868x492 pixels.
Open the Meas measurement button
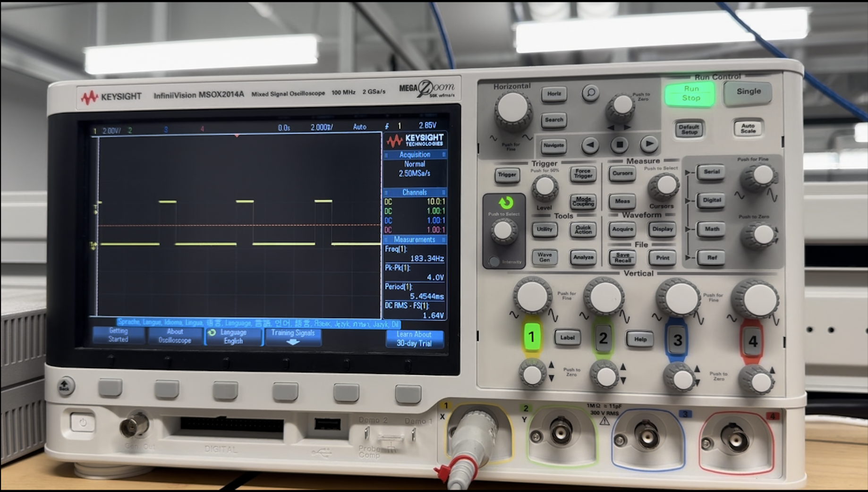point(622,201)
